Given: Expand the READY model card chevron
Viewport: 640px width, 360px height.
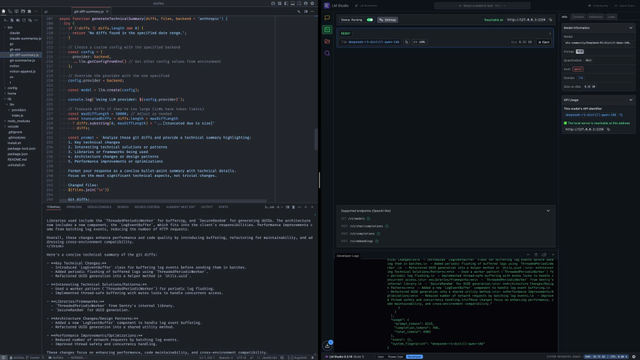Looking at the screenshot, I should (x=550, y=33).
